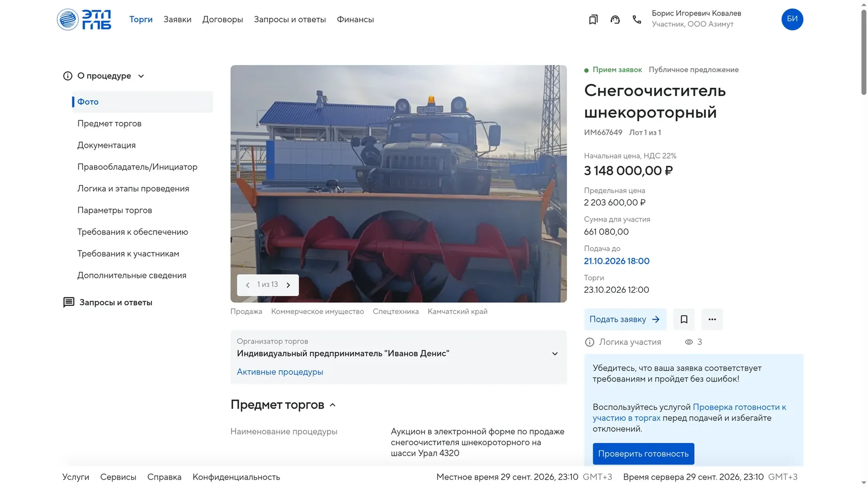Show the next lot photo
This screenshot has width=868, height=488.
pyautogui.click(x=288, y=285)
